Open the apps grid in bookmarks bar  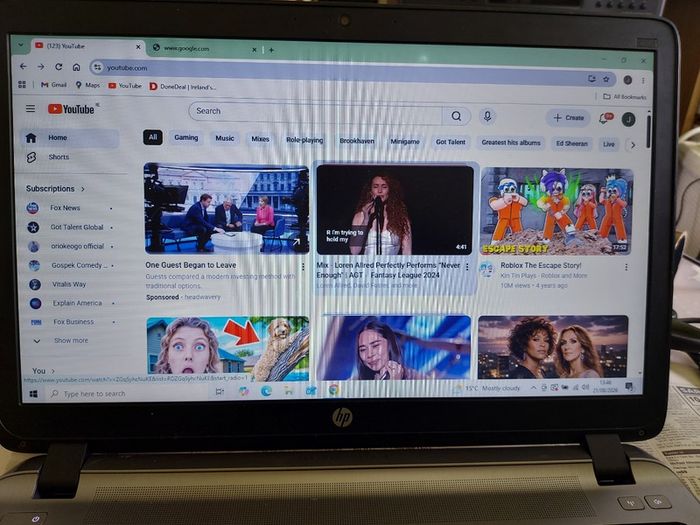click(x=21, y=84)
